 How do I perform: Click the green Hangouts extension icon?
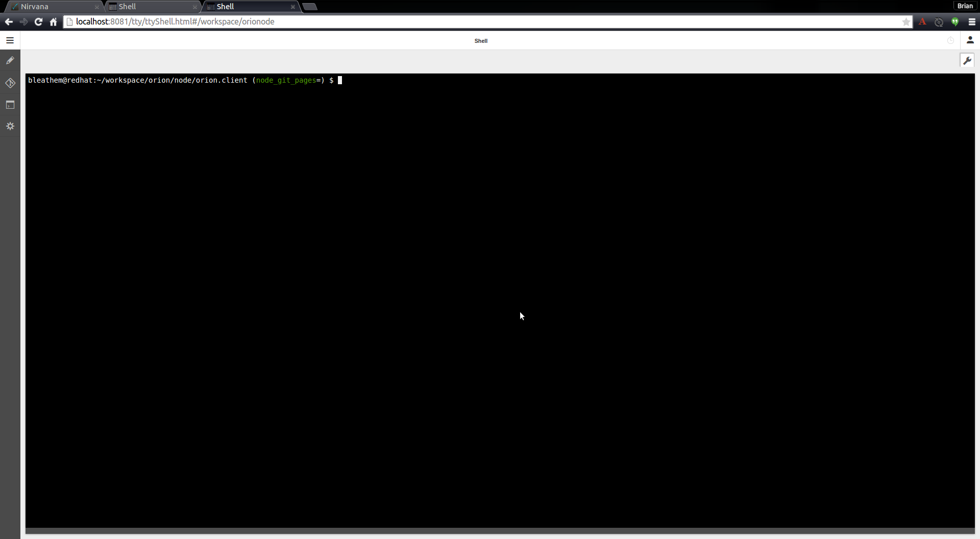click(955, 21)
